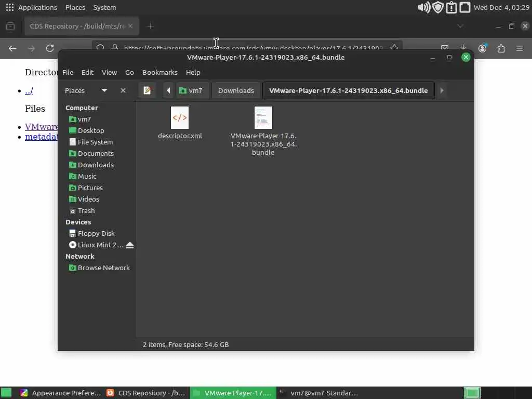Maximize the file manager window

[x=449, y=57]
